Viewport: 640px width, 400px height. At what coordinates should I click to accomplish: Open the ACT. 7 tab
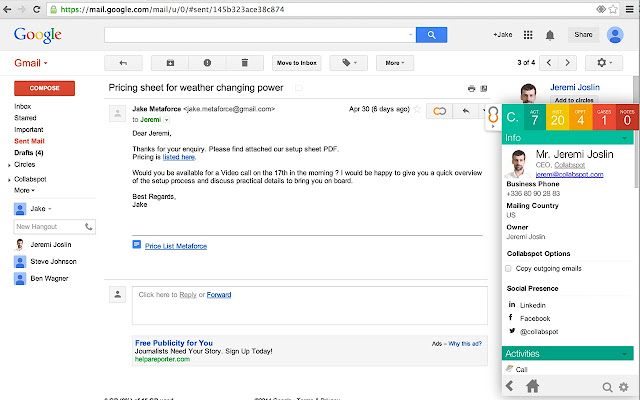(535, 117)
